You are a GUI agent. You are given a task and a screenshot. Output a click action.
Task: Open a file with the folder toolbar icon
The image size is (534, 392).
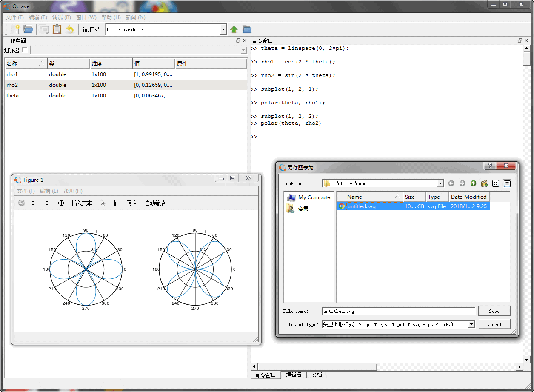point(28,29)
